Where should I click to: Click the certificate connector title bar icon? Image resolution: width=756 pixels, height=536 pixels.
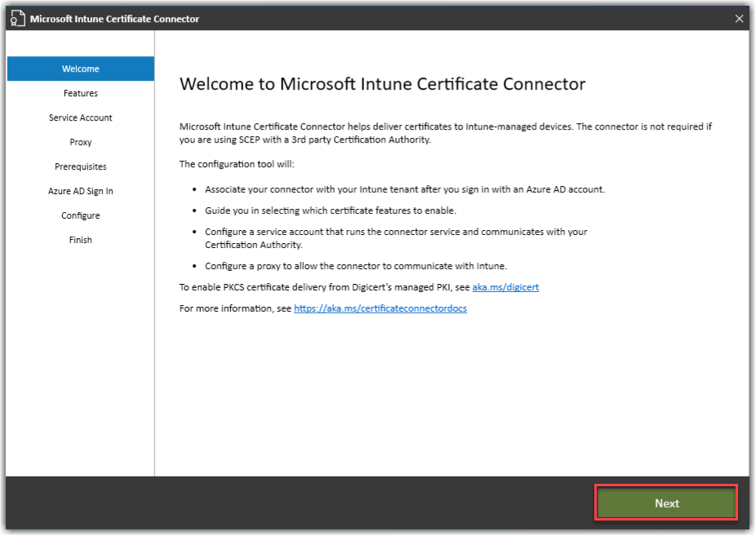click(x=17, y=19)
